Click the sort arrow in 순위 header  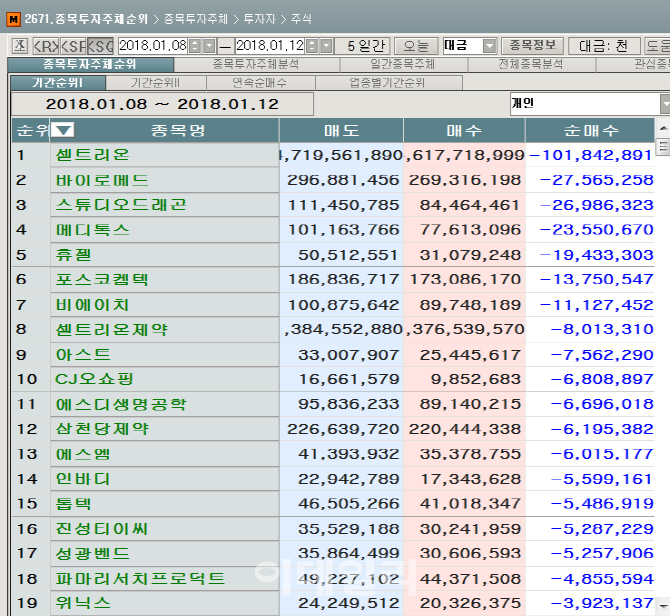pos(63,130)
